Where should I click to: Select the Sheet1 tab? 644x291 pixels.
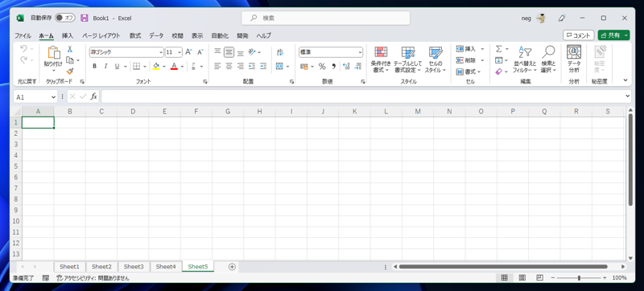click(70, 266)
